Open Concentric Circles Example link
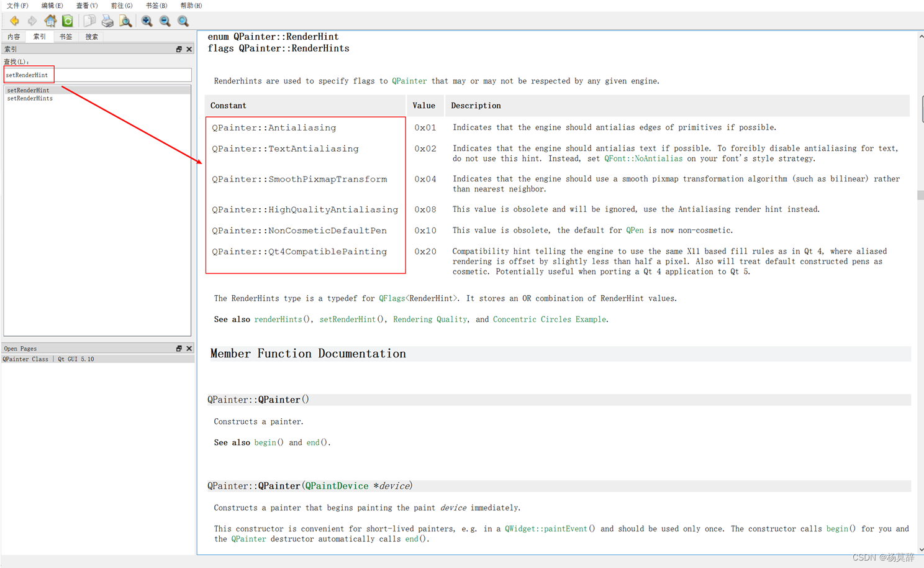 pyautogui.click(x=550, y=319)
